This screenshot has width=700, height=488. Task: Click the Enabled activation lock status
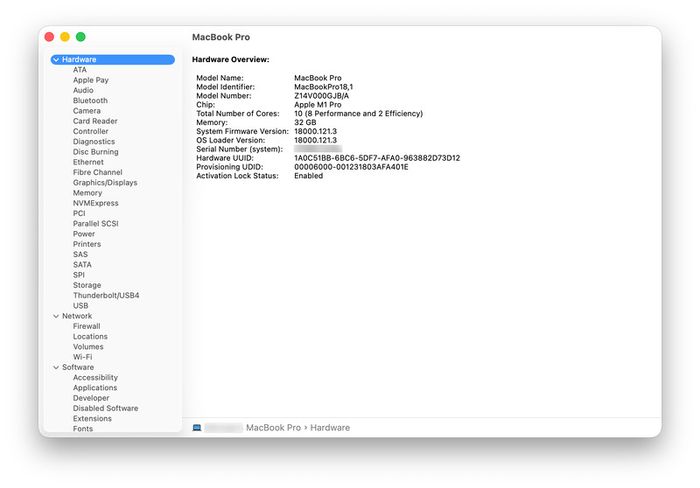click(x=308, y=176)
